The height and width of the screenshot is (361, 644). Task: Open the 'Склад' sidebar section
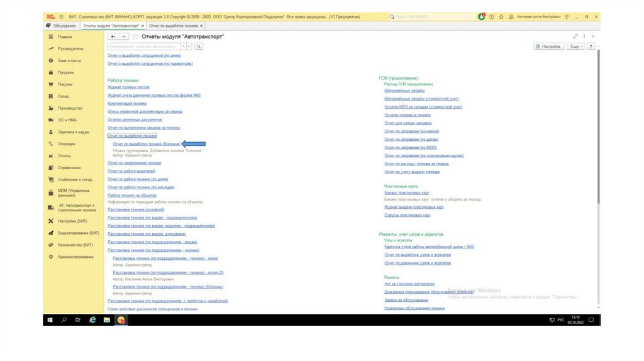point(64,96)
